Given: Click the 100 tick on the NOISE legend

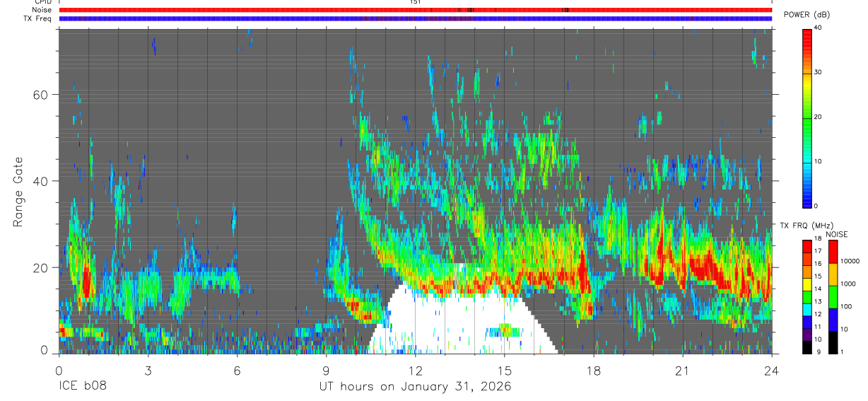Looking at the screenshot, I should (x=847, y=306).
